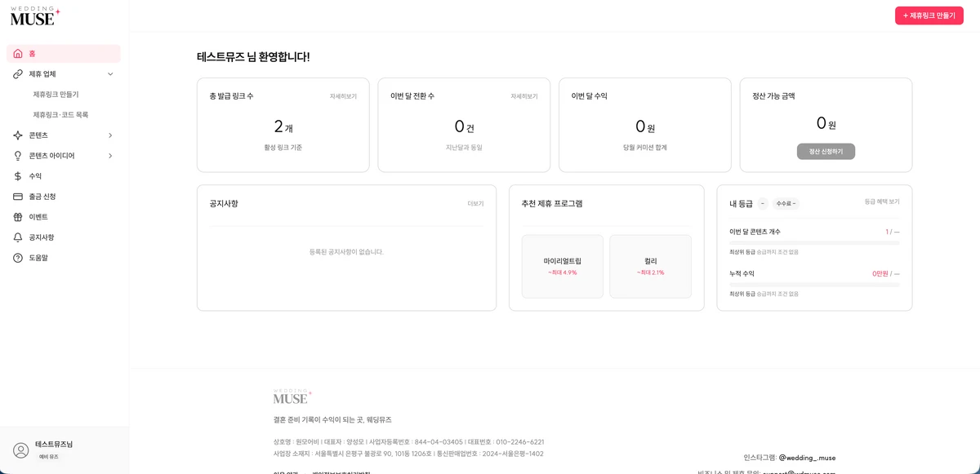
Task: Collapse the 제휴 업체 menu chevron
Action: click(x=110, y=74)
